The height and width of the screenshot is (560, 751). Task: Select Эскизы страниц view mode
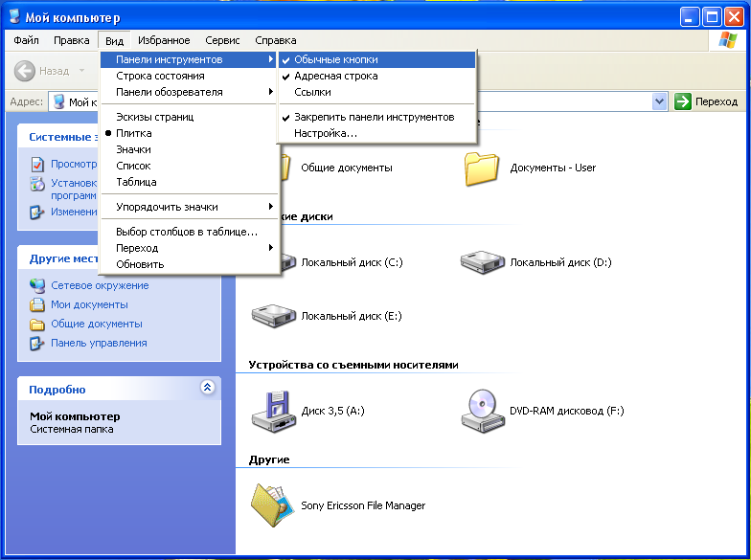point(189,117)
